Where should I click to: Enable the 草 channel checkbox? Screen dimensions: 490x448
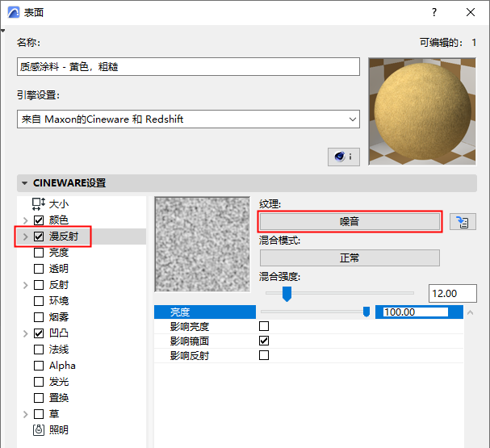[x=39, y=414]
